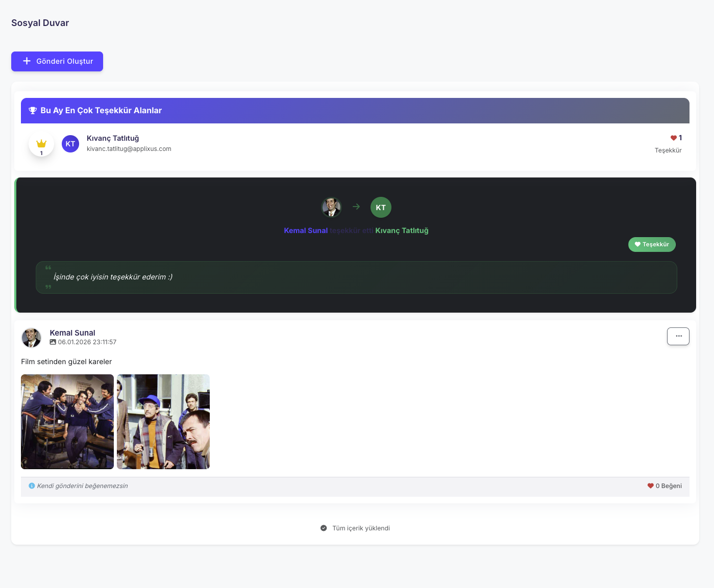The image size is (714, 588).
Task: Click Kemal Sunal post author avatar
Action: [31, 338]
